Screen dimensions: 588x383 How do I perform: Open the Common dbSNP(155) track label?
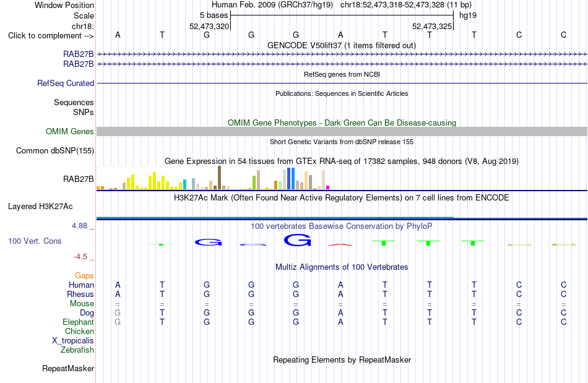pyautogui.click(x=55, y=150)
